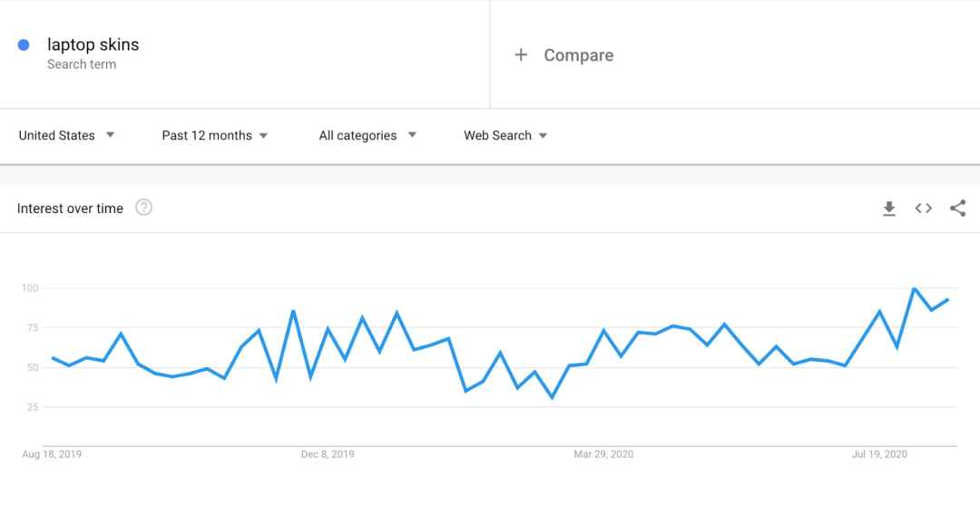Click the Interest over time heading
The height and width of the screenshot is (516, 980).
[70, 209]
